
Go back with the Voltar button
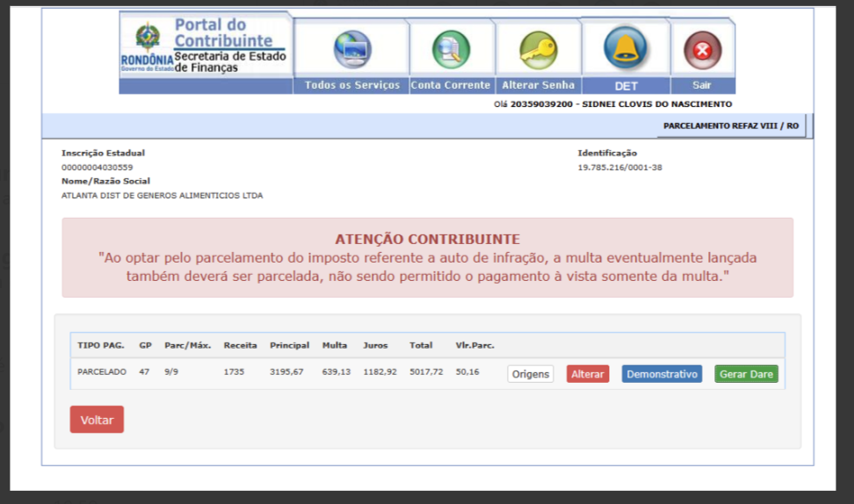[x=97, y=420]
